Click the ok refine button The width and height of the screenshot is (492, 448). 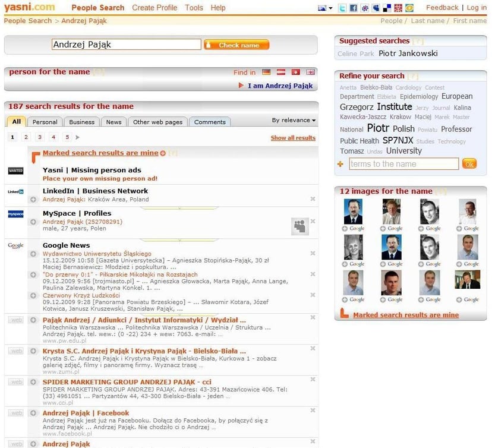(469, 164)
